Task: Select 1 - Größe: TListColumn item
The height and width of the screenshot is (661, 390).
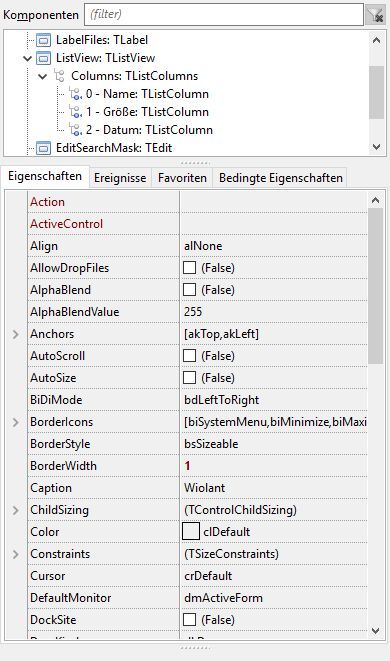Action: pyautogui.click(x=147, y=112)
